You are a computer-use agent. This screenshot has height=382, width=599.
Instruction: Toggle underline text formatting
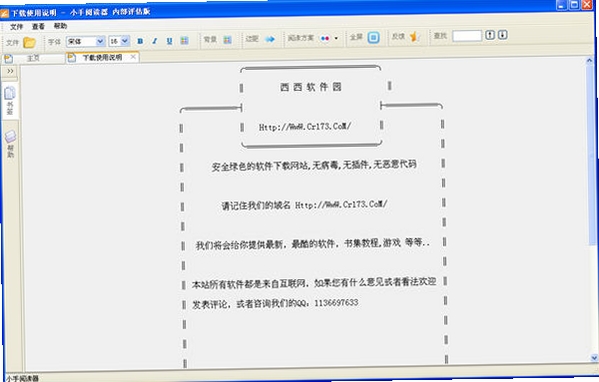pyautogui.click(x=169, y=40)
